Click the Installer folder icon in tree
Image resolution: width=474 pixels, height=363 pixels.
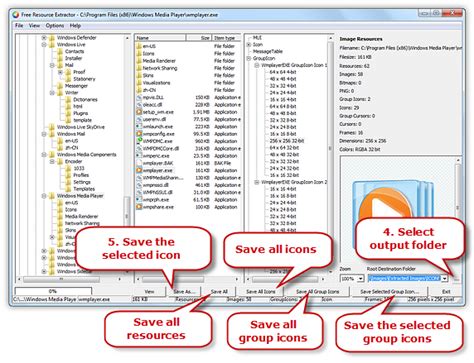pyautogui.click(x=60, y=58)
